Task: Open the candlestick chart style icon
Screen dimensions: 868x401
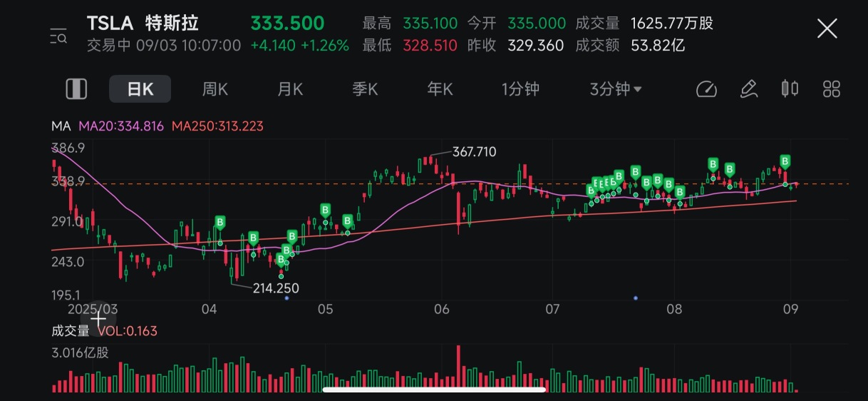Action: click(790, 89)
